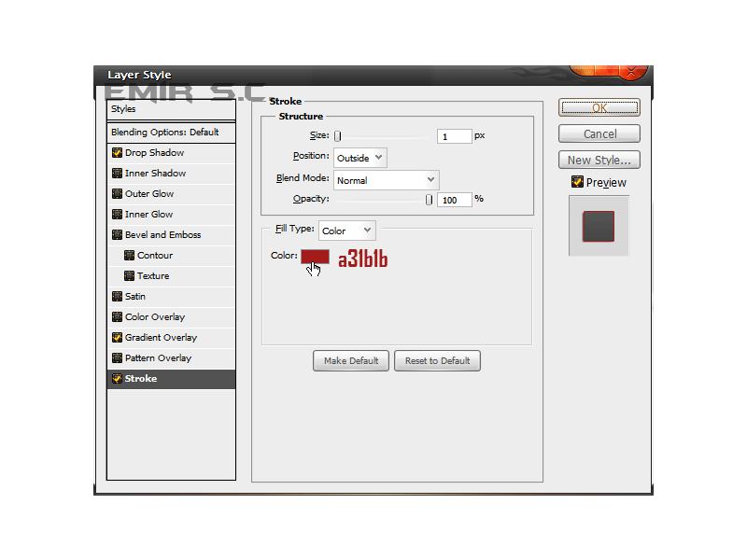The height and width of the screenshot is (560, 747).
Task: Click the OK button
Action: point(599,107)
